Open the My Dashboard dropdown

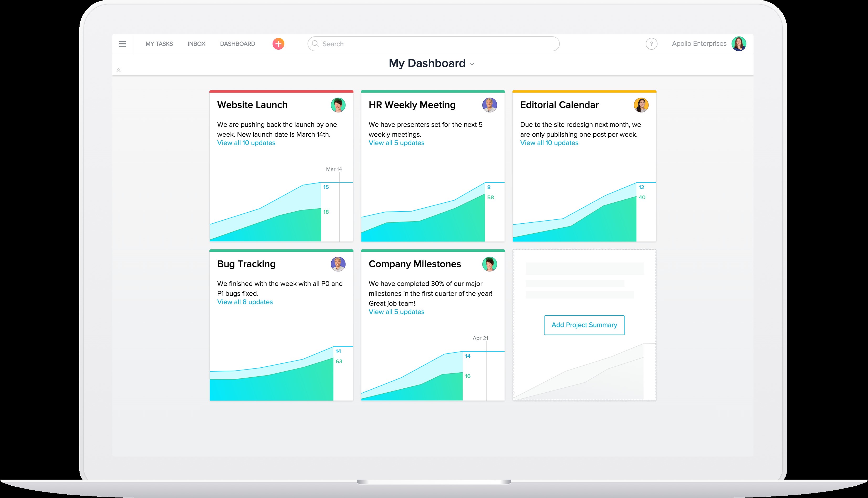point(472,64)
